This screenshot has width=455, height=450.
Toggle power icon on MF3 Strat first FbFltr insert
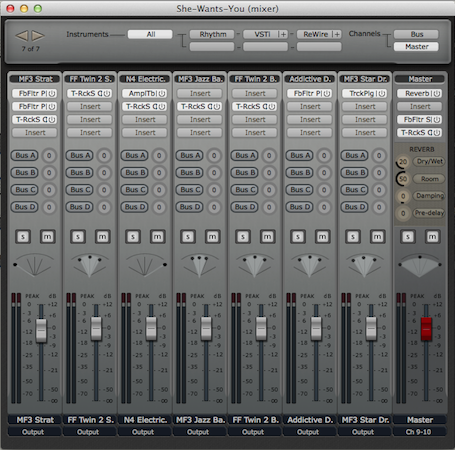pos(52,94)
